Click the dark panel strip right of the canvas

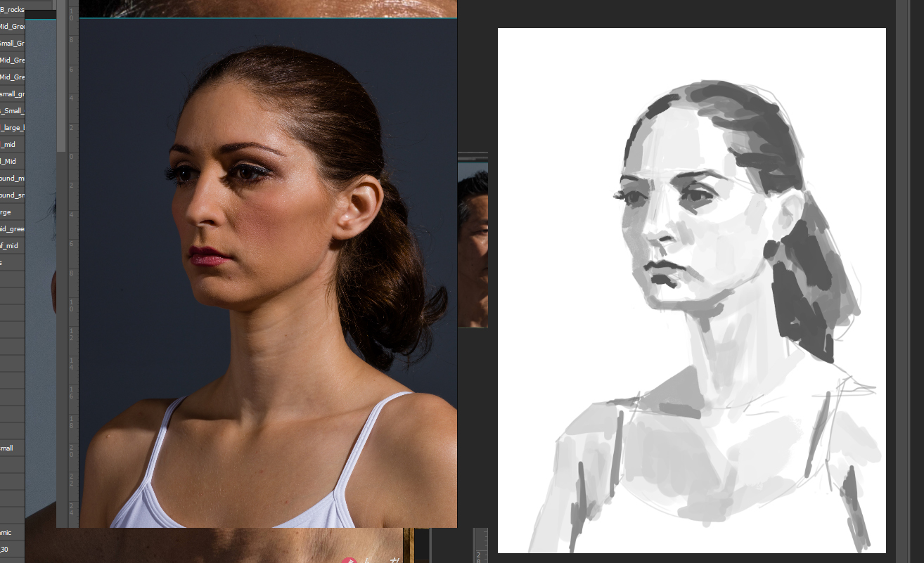click(x=905, y=281)
